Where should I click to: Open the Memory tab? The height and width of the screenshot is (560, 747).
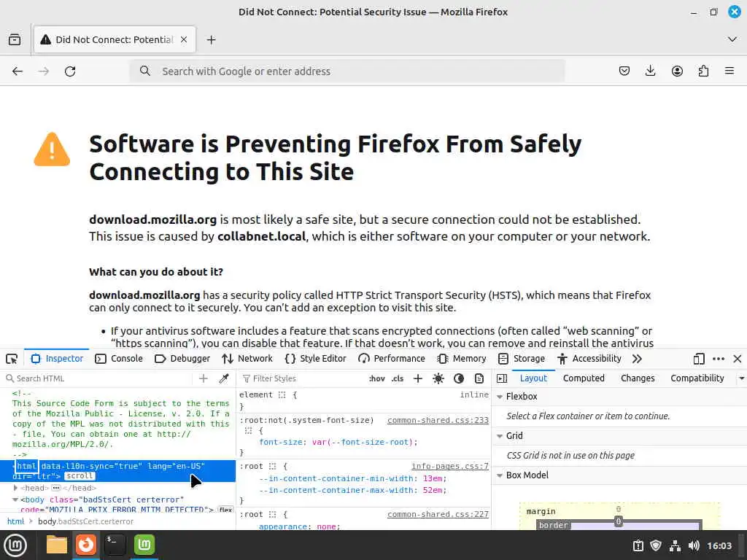point(462,359)
